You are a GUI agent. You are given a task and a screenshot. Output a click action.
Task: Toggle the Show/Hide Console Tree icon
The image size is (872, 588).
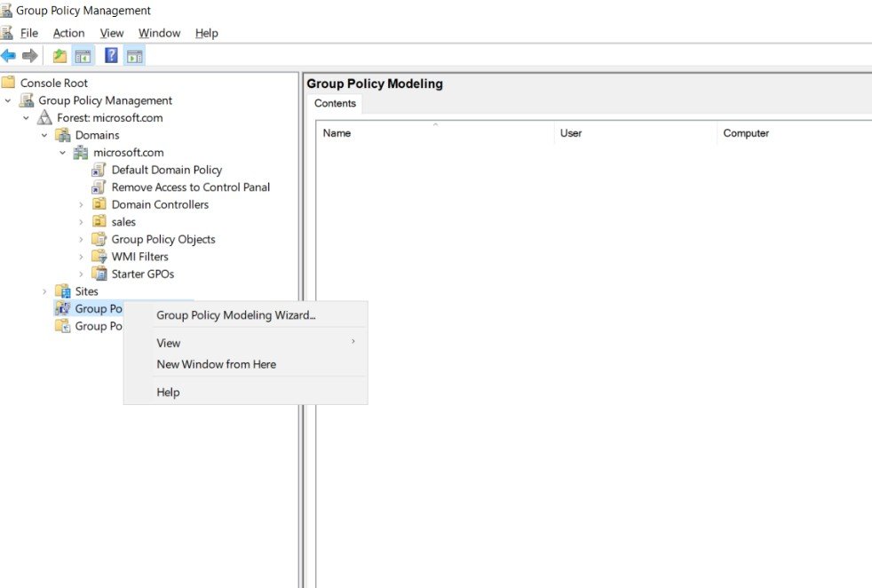[x=83, y=56]
